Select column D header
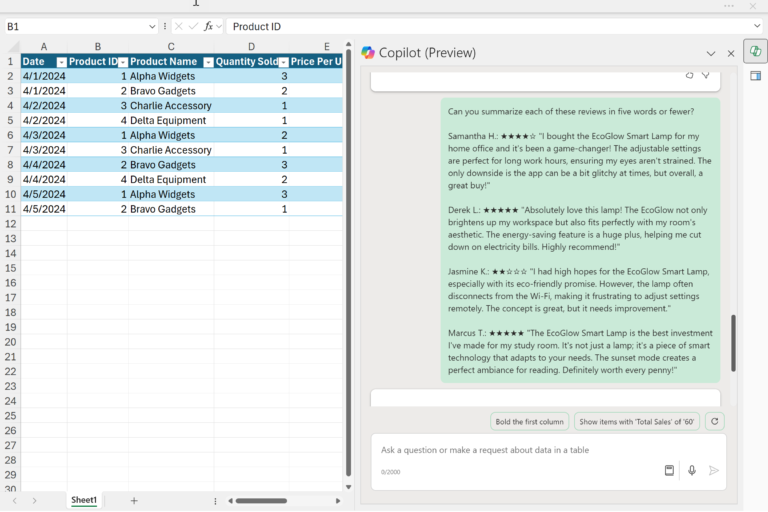This screenshot has height=512, width=768. pyautogui.click(x=251, y=47)
